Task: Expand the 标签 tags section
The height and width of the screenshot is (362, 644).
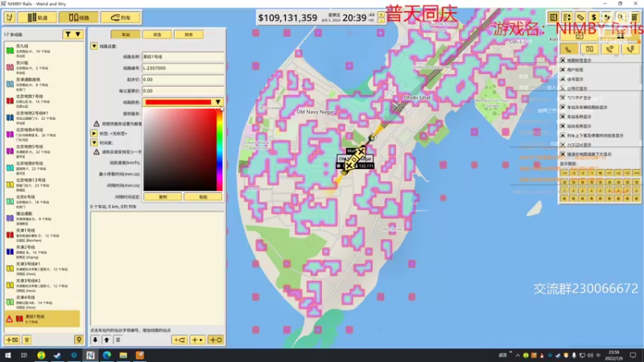Action: (94, 134)
